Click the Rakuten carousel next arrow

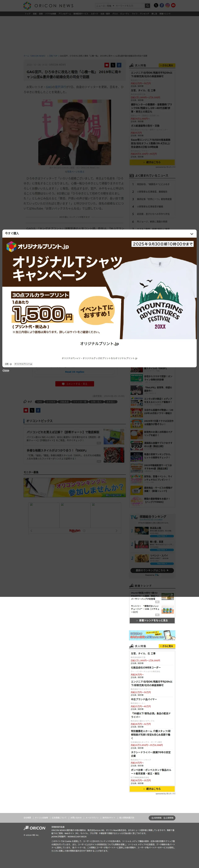pyautogui.click(x=117, y=530)
